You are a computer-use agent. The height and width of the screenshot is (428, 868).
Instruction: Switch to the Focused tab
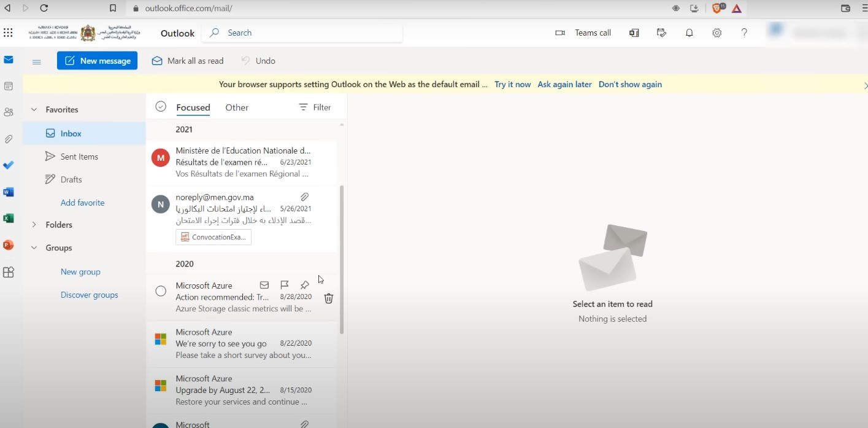point(193,107)
